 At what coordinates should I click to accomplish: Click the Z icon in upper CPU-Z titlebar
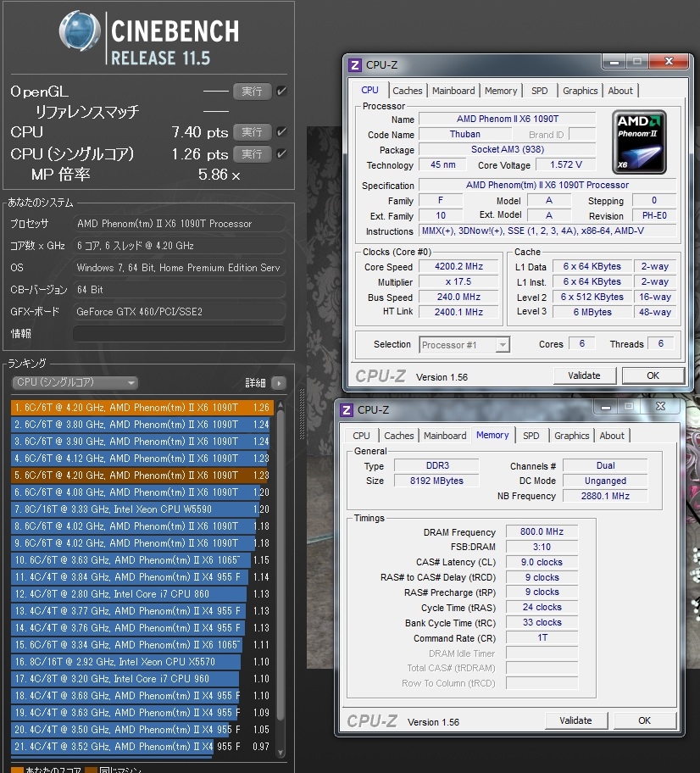click(354, 65)
